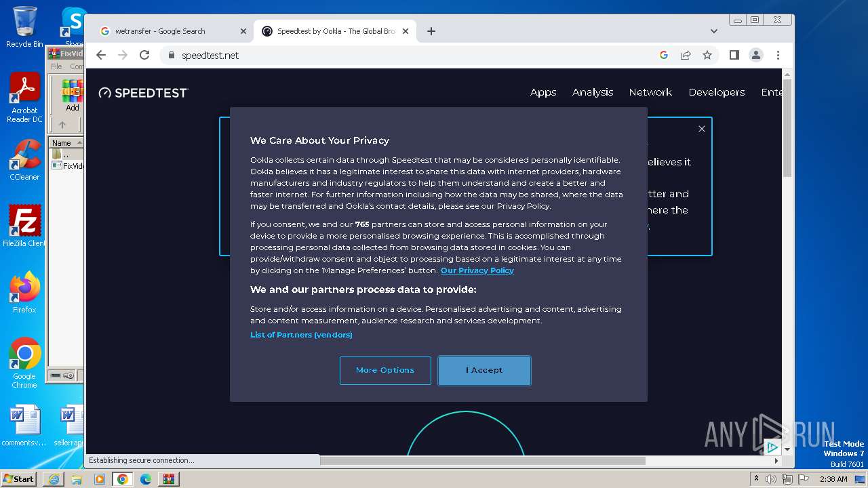Select the FixVid file row in WinRAR

(68, 165)
